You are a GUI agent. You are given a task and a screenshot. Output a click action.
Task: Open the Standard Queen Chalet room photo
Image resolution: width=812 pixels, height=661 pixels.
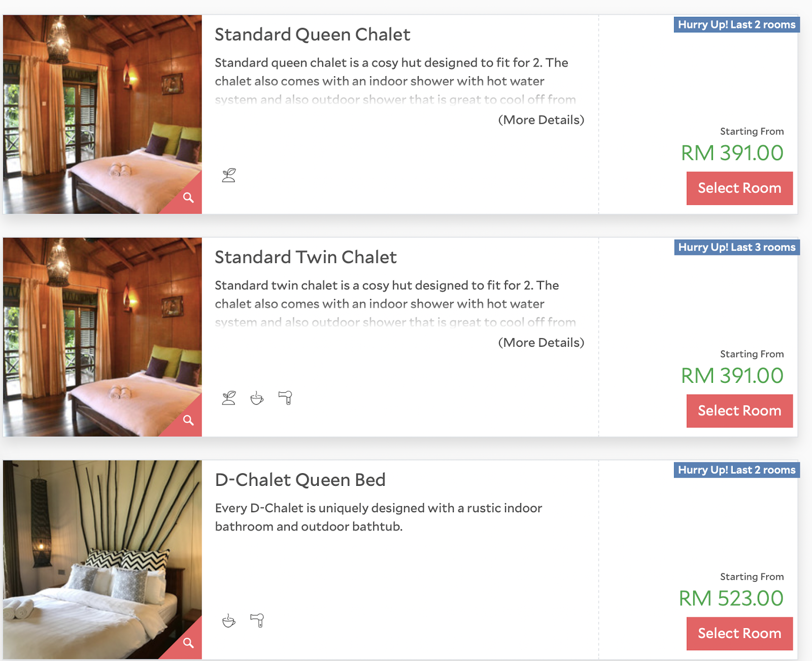101,114
